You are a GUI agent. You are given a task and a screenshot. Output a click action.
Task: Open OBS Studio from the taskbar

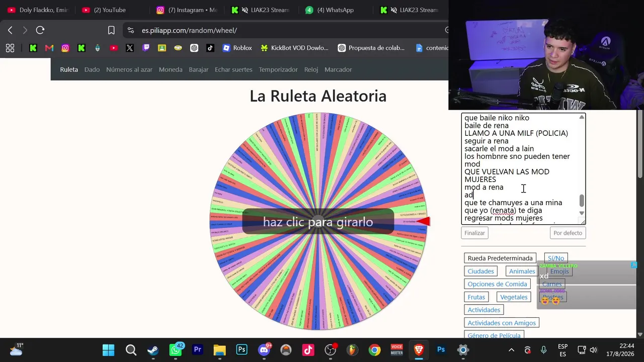pyautogui.click(x=330, y=350)
